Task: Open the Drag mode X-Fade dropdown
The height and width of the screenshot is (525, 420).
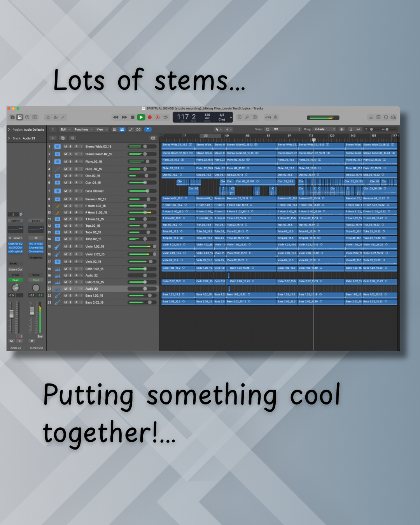Action: 325,129
